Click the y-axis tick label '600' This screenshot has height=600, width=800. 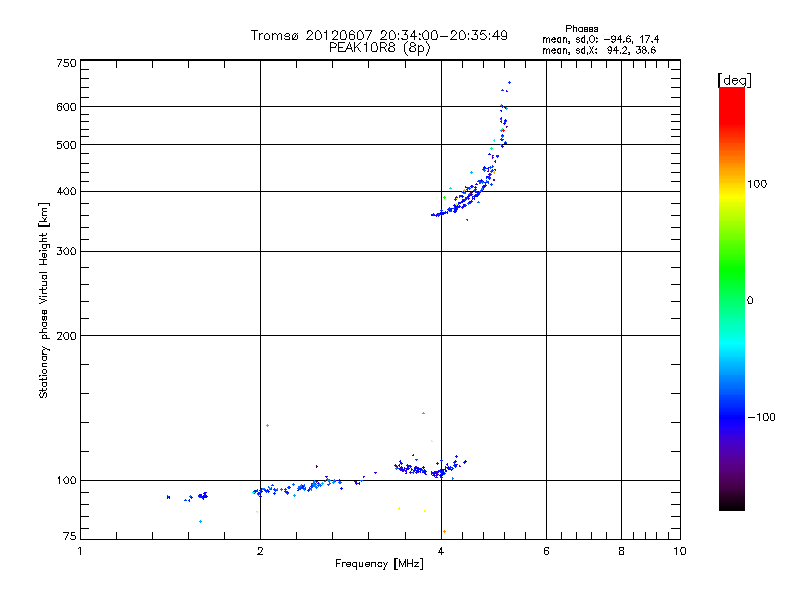[66, 107]
